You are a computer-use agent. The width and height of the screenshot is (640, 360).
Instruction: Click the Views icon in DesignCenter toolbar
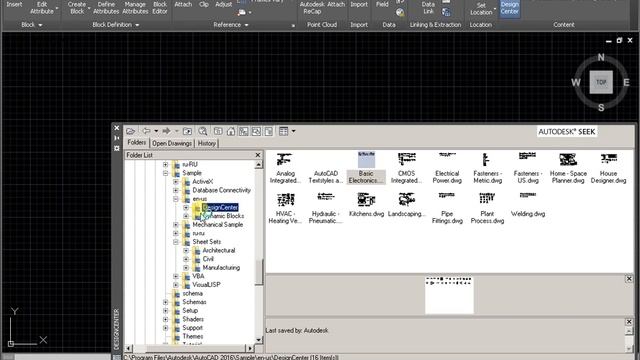(x=284, y=131)
